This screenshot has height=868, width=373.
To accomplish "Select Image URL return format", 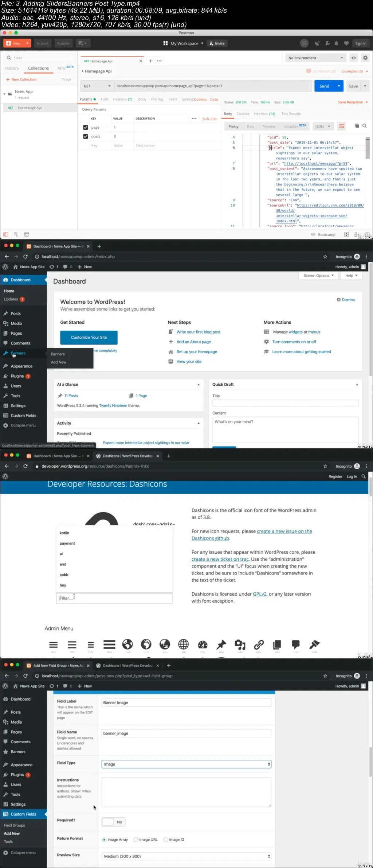I will (136, 840).
